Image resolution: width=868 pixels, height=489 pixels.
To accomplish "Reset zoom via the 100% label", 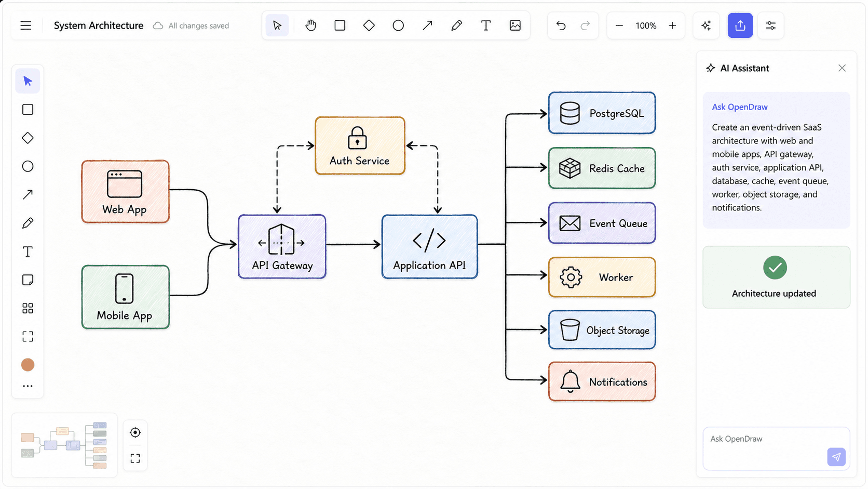I will click(x=646, y=26).
